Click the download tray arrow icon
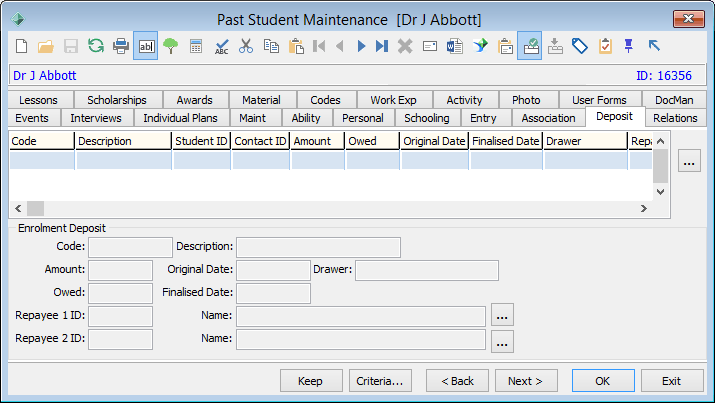 [555, 46]
